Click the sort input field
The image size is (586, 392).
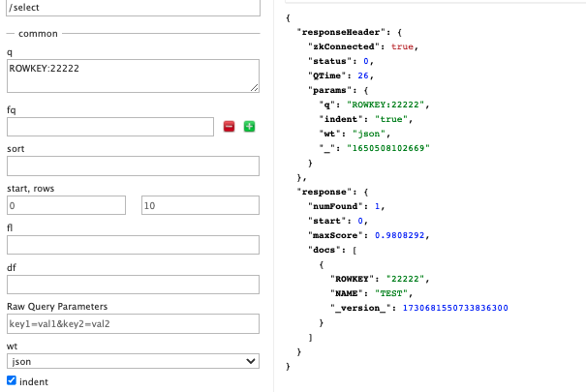click(x=133, y=166)
